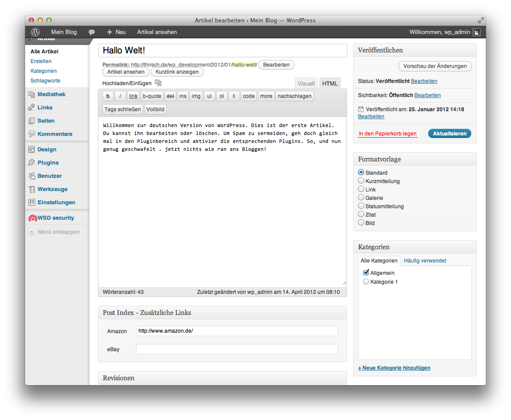Open Einstellungen settings in sidebar

coord(57,202)
